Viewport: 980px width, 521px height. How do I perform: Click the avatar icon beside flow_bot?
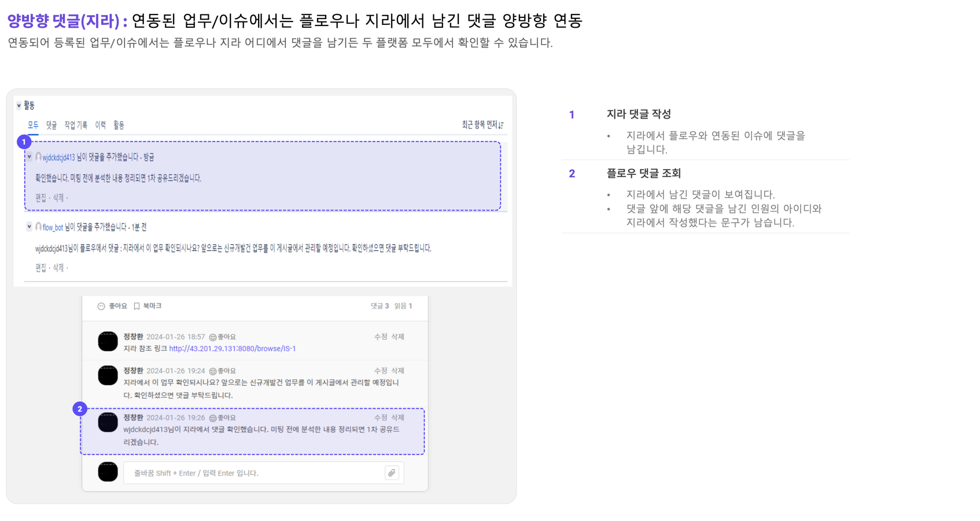point(38,227)
